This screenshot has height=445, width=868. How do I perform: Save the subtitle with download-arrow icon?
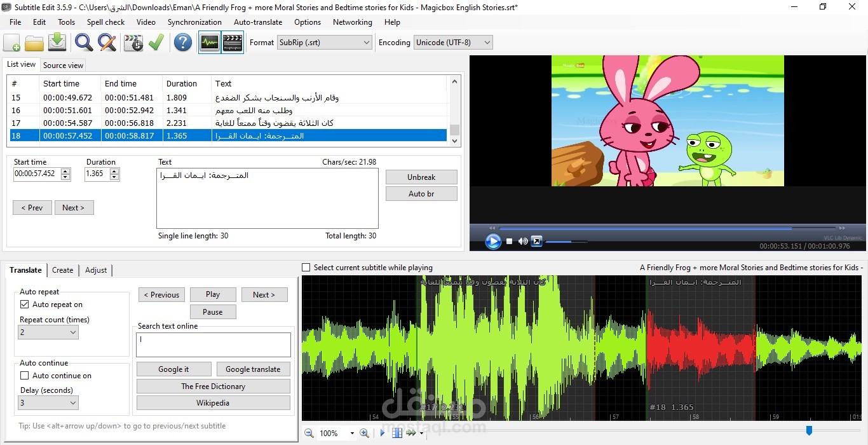point(57,43)
